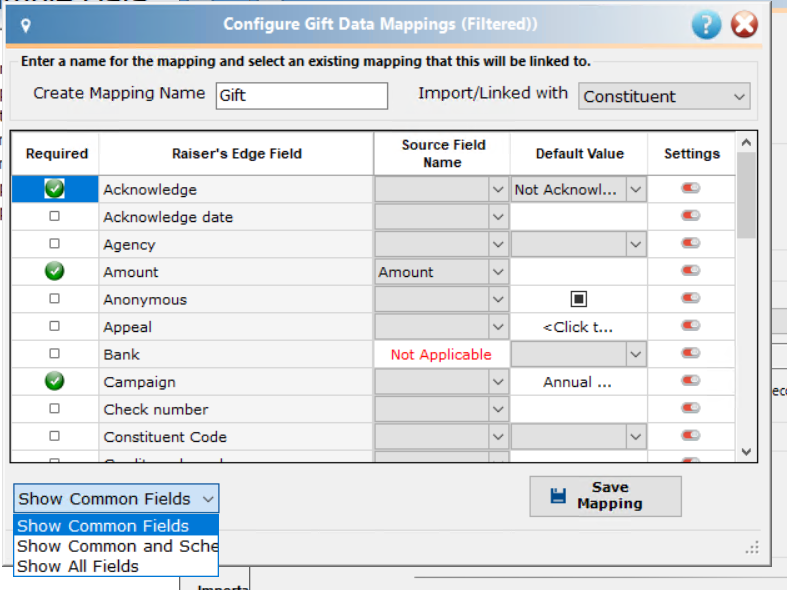This screenshot has width=787, height=590.
Task: Click Acknowledge date default value cell
Action: tap(578, 217)
